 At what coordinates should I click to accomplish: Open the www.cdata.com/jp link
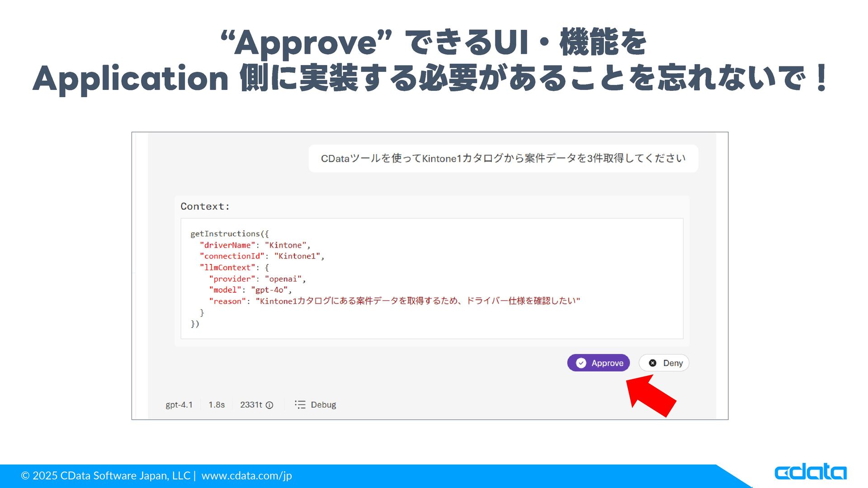tap(246, 475)
